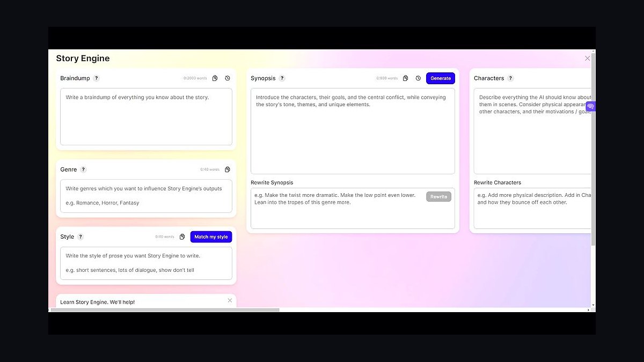
Task: Copy the Braindump text with clipboard icon
Action: pyautogui.click(x=215, y=78)
